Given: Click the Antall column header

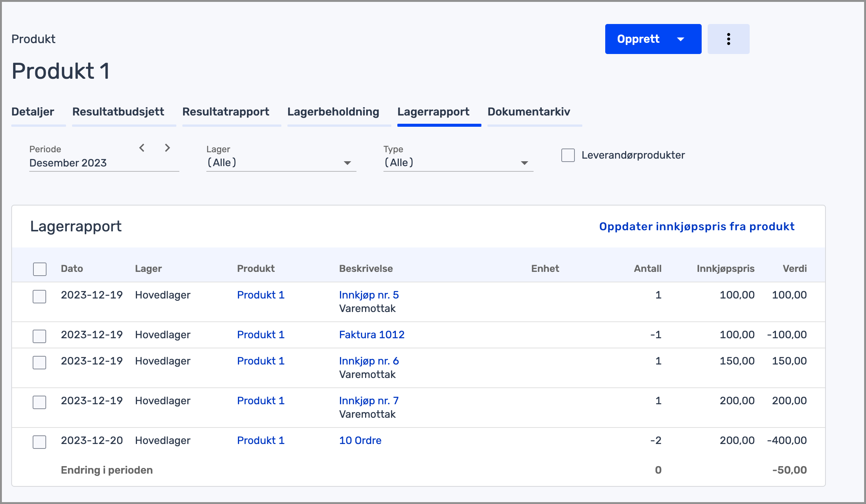Looking at the screenshot, I should tap(648, 268).
